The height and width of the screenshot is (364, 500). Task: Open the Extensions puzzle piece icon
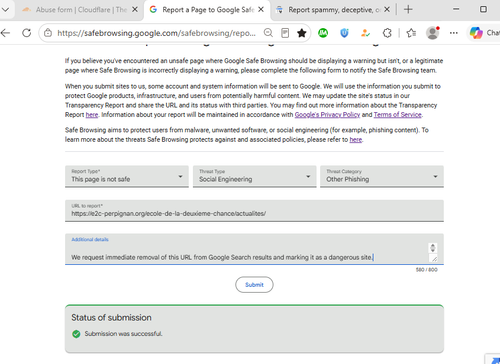click(x=387, y=33)
